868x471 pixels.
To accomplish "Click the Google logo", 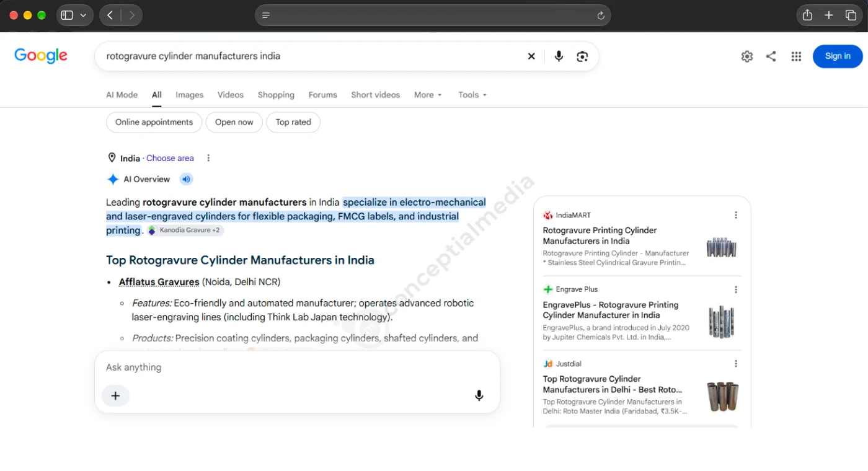I will pyautogui.click(x=41, y=56).
